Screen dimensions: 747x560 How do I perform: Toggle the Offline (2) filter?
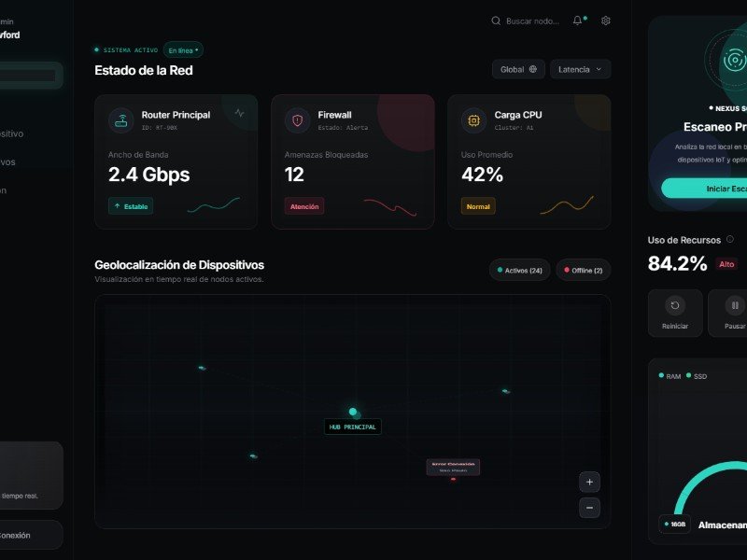pos(584,271)
